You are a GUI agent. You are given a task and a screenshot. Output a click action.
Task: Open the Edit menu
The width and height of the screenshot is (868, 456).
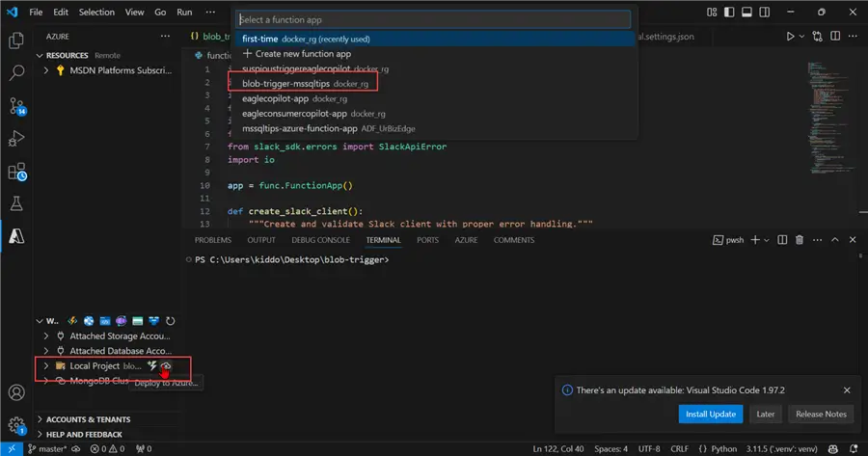pos(61,13)
